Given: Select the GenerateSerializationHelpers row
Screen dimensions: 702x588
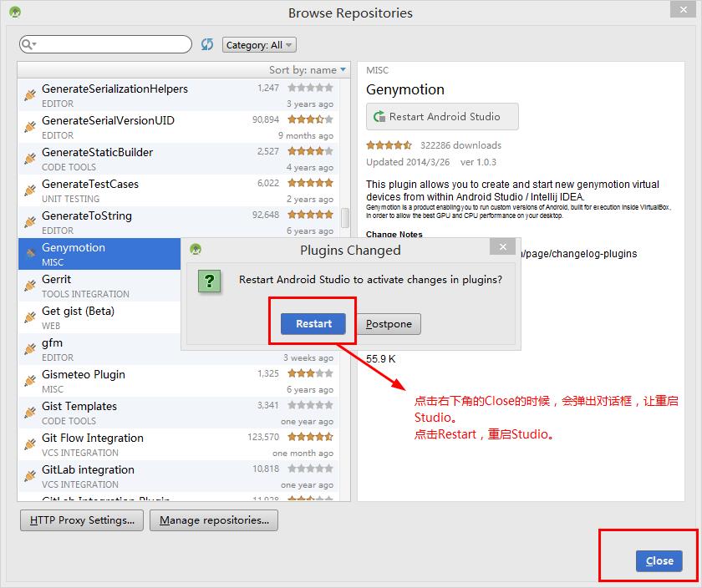Looking at the screenshot, I should (179, 95).
